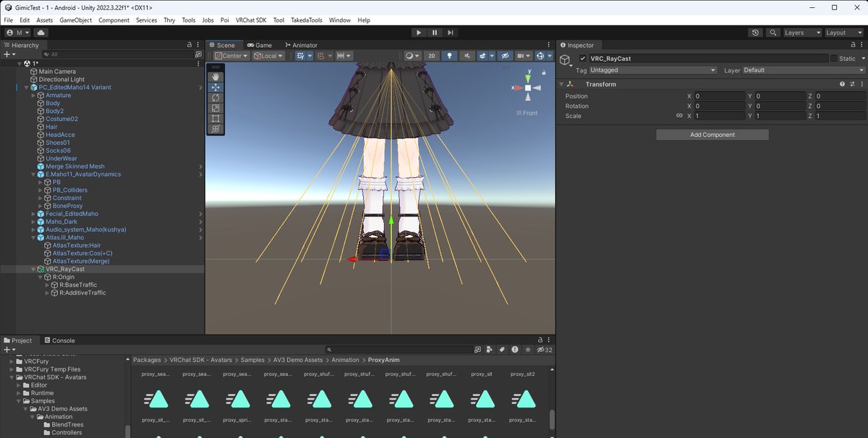Open the account M dropdown
Image resolution: width=868 pixels, height=438 pixels.
coord(17,33)
